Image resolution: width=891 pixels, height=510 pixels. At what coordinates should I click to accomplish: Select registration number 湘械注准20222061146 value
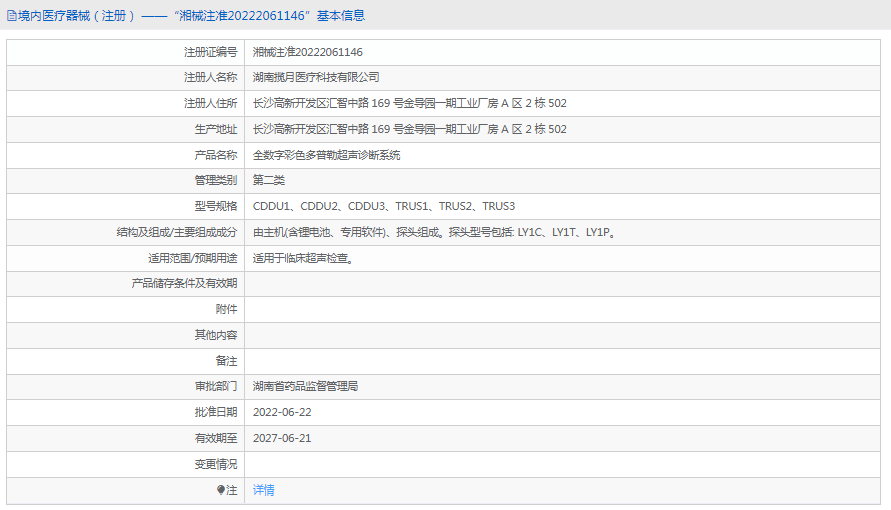click(307, 52)
